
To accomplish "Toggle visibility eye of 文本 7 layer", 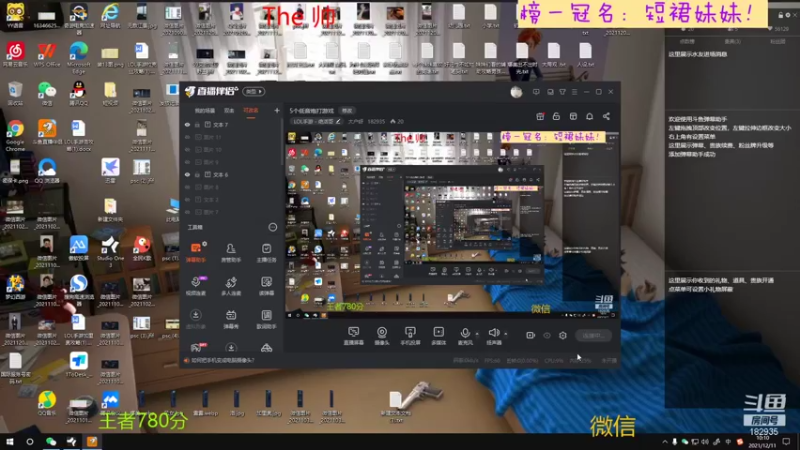I will [x=187, y=124].
